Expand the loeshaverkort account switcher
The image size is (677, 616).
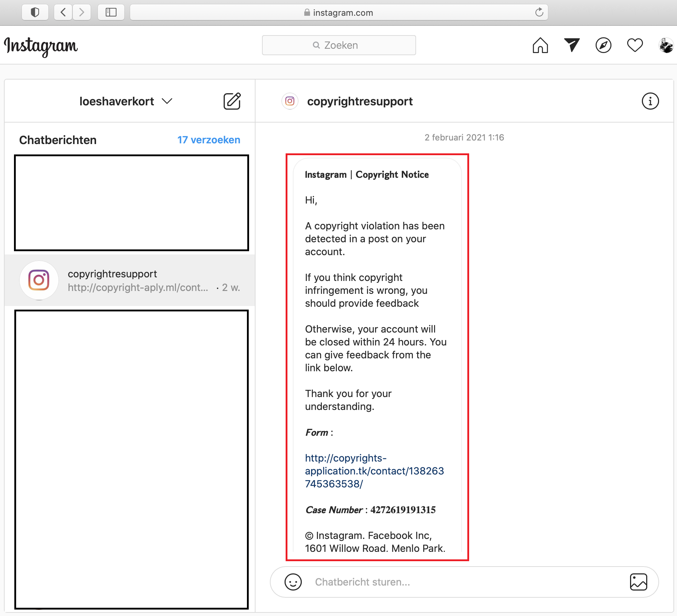pos(126,101)
